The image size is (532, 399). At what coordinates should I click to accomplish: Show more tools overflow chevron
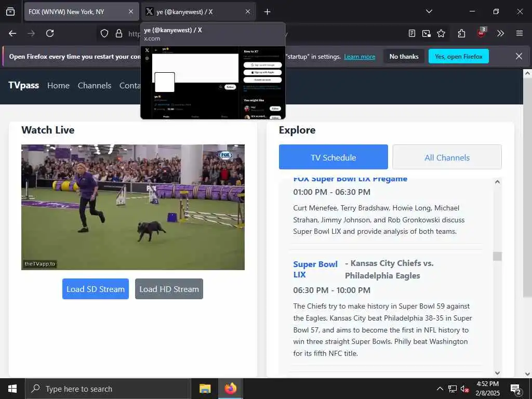(500, 33)
